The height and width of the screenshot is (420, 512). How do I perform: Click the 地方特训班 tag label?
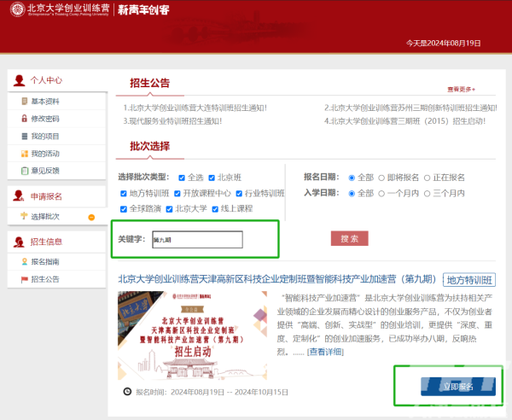(x=469, y=280)
